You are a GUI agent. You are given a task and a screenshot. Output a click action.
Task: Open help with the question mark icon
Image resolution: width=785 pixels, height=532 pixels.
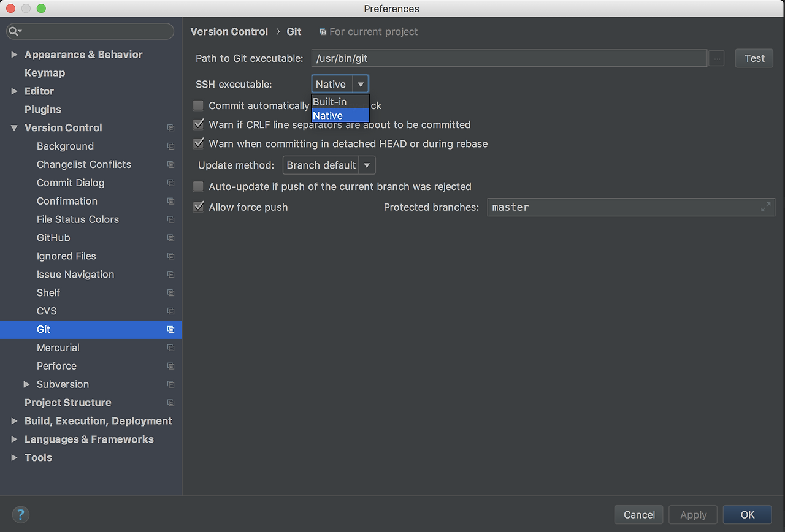tap(20, 514)
